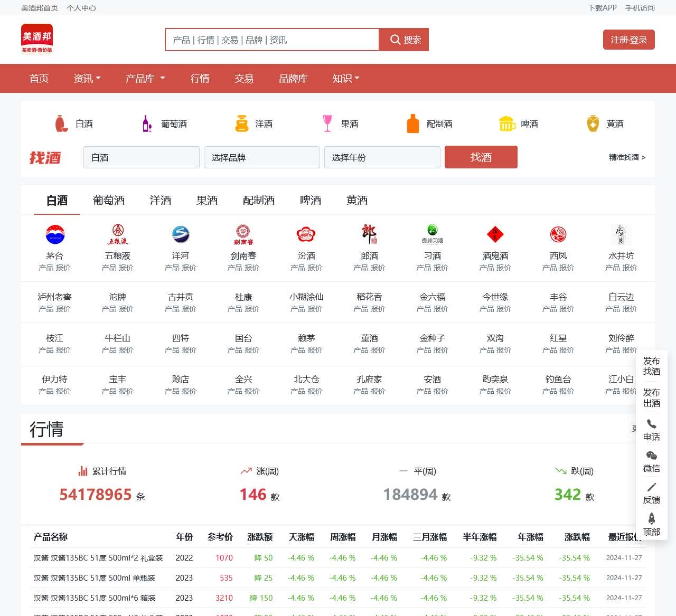
Task: Open 品牌库 in main navigation
Action: pyautogui.click(x=293, y=79)
